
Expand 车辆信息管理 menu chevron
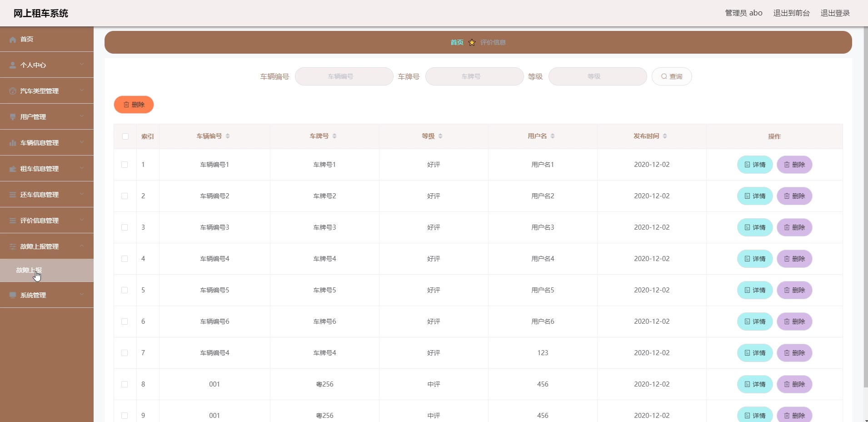point(82,142)
